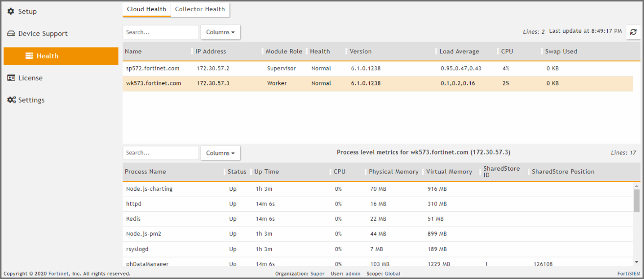
Task: Click the Super organization link
Action: click(317, 274)
